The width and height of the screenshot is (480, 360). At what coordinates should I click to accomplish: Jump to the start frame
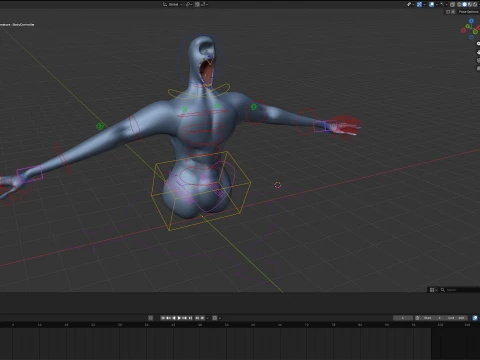coord(163,318)
